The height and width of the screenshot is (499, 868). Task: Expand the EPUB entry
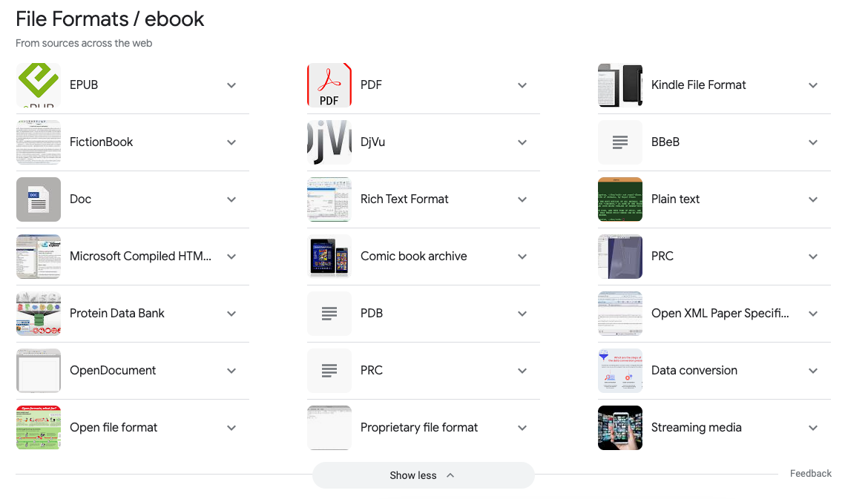coord(231,85)
